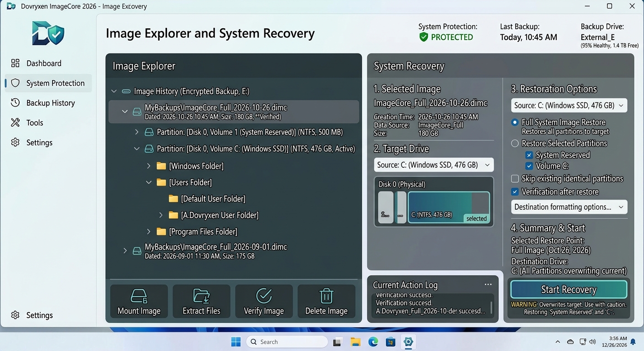Click the "Disk 0 (Physical)" label
This screenshot has width=644, height=351.
402,184
